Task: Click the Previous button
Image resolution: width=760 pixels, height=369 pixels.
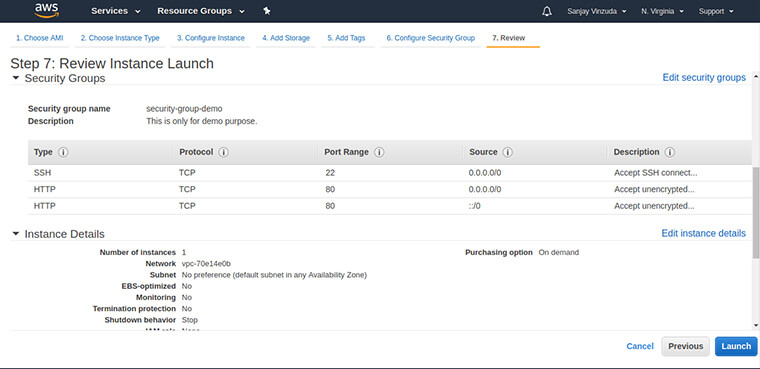Action: (685, 346)
